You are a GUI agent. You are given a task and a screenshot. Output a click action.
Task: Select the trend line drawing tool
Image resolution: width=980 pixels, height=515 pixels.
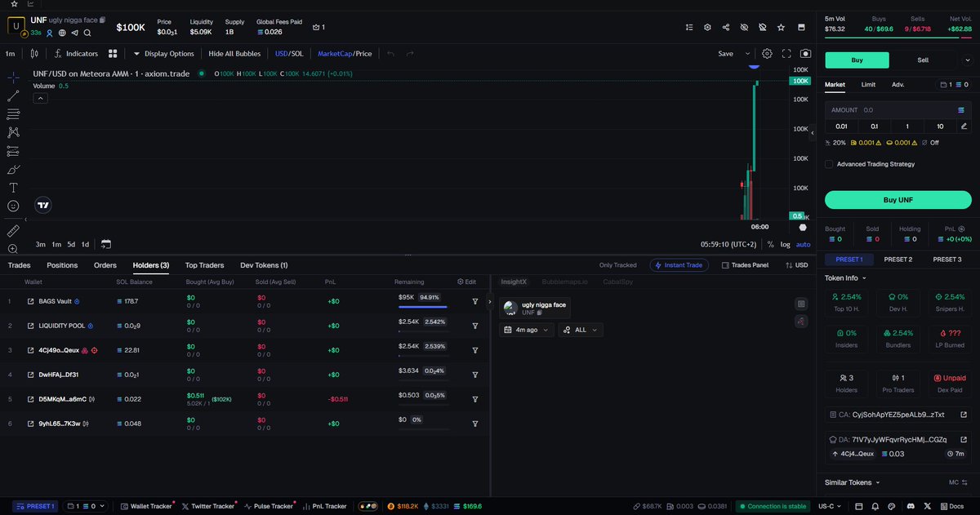pyautogui.click(x=13, y=95)
